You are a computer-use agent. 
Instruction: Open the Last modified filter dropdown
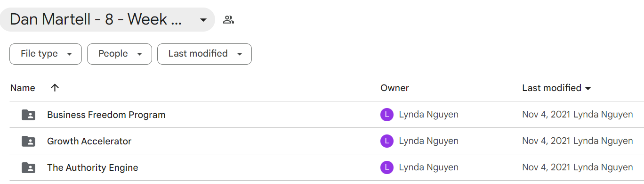coord(204,54)
